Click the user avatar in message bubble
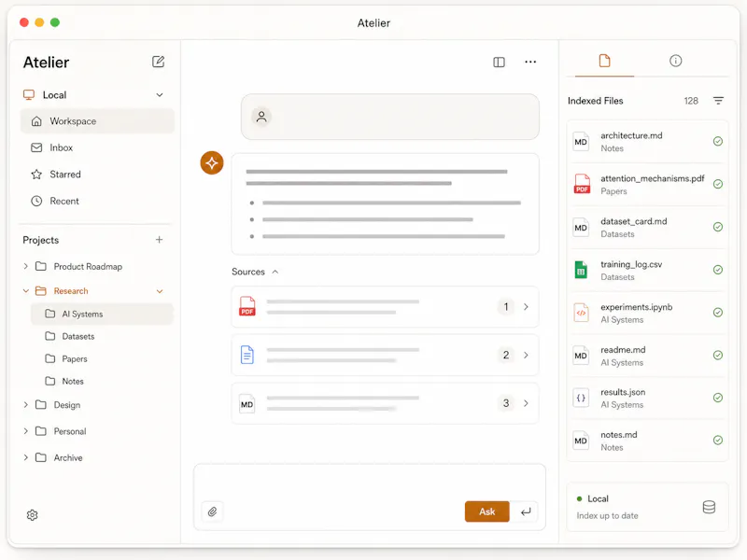The image size is (747, 560). (x=261, y=117)
